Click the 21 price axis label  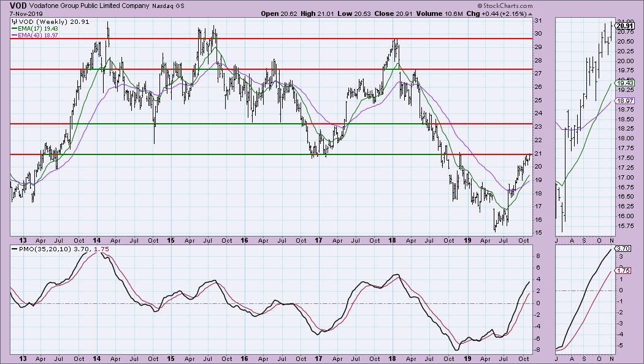(538, 153)
